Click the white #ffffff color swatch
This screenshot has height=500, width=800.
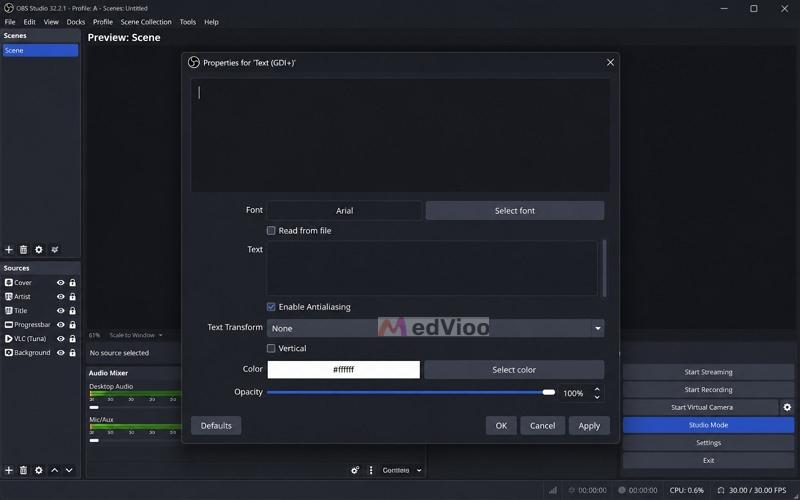[343, 370]
